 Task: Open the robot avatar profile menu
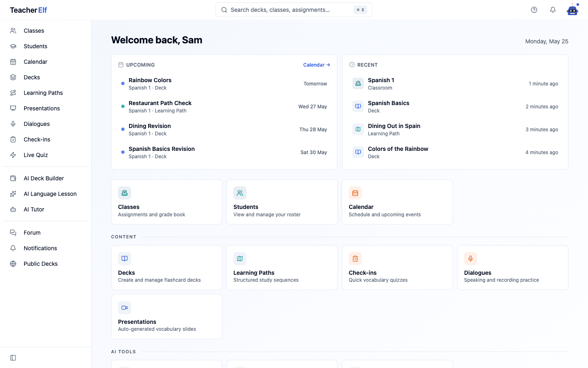click(572, 10)
